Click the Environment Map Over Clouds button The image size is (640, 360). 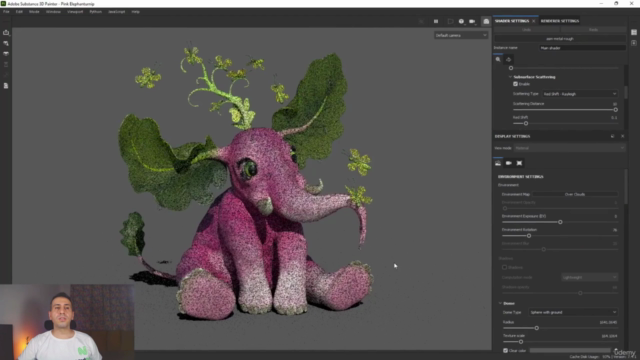click(x=575, y=195)
